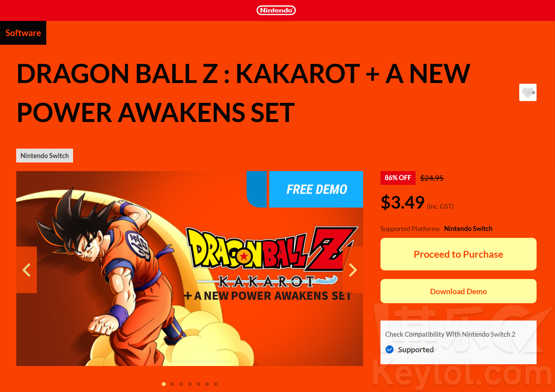The height and width of the screenshot is (392, 555).
Task: Show next carousel image arrow
Action: pyautogui.click(x=353, y=270)
